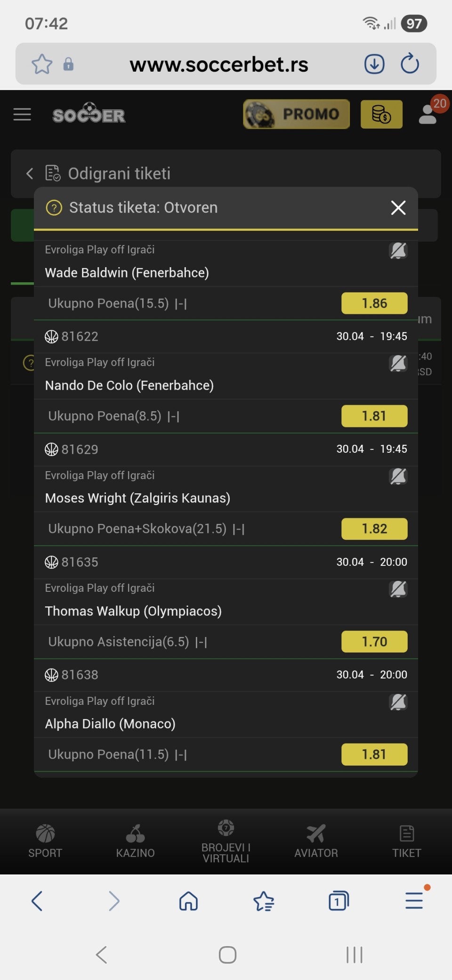Viewport: 452px width, 980px height.
Task: Toggle notification bell for Alpha Diallo
Action: (x=398, y=702)
